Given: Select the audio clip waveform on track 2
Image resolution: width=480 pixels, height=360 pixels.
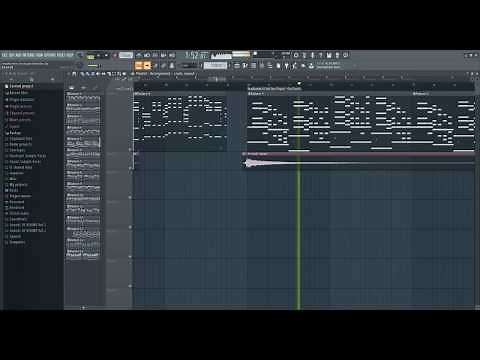Looking at the screenshot, I should [359, 163].
